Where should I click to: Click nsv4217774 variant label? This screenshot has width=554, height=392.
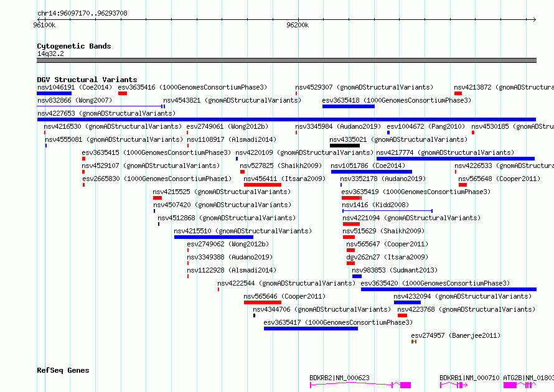[445, 152]
